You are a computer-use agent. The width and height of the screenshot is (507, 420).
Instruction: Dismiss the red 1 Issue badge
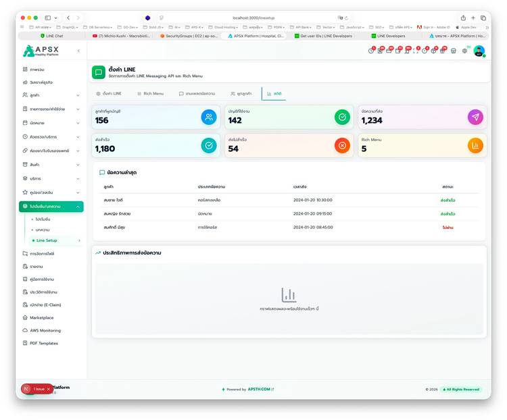48,389
